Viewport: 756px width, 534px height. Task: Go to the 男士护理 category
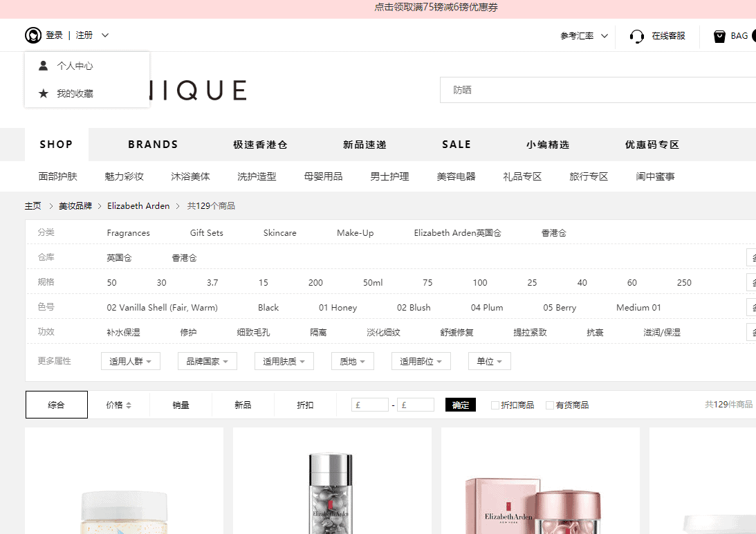[x=389, y=176]
